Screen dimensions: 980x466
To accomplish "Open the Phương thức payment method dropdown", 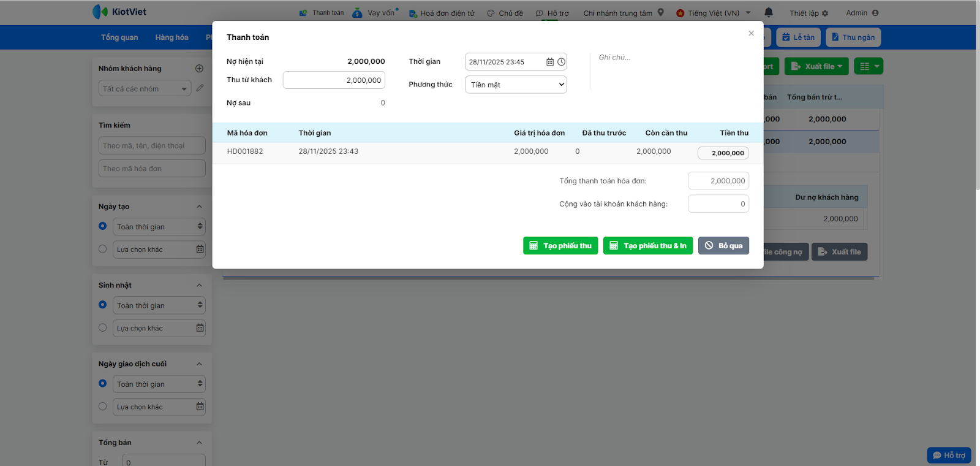I will (x=516, y=85).
